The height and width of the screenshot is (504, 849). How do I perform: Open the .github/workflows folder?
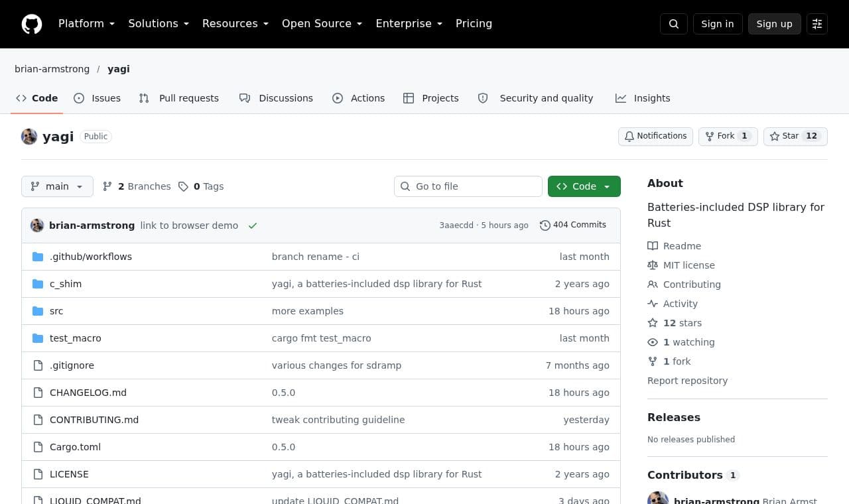click(91, 257)
